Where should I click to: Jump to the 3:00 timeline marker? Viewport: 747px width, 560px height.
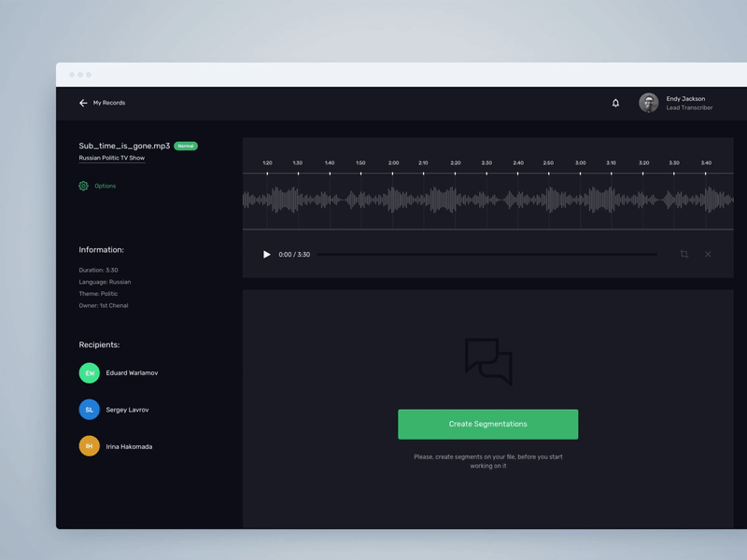pos(580,162)
